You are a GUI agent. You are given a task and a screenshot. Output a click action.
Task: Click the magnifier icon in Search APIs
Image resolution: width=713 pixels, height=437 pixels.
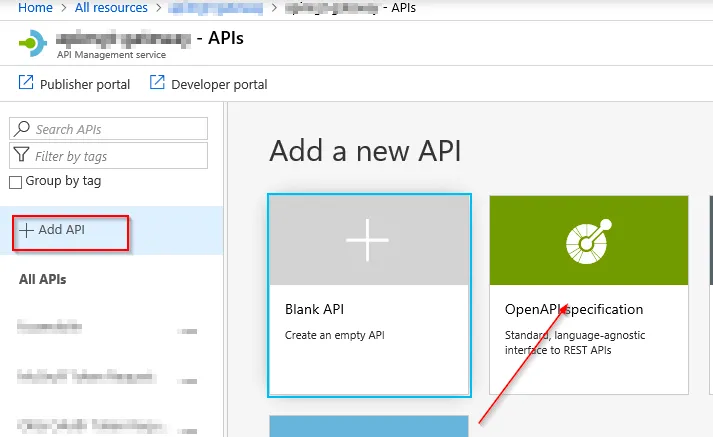[22, 129]
